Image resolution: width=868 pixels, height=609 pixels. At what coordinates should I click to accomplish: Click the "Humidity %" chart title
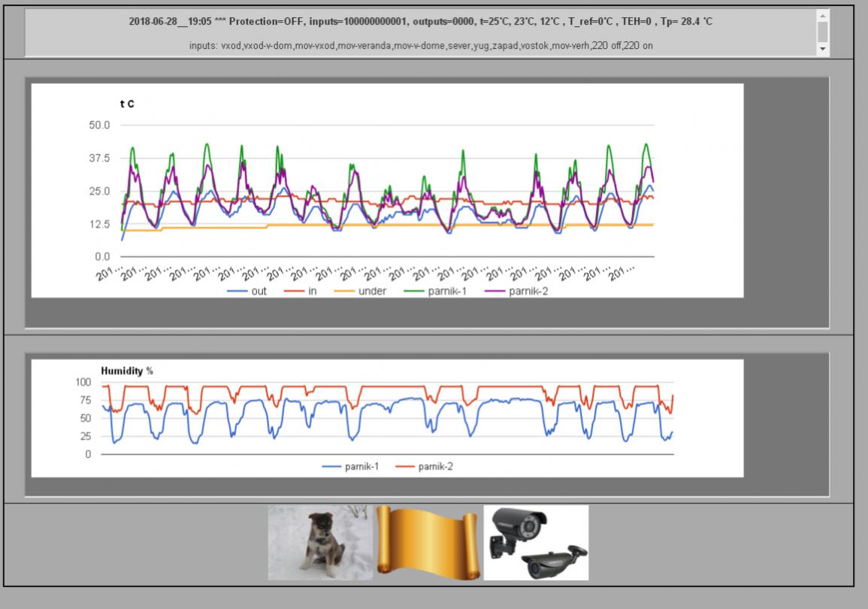click(127, 371)
